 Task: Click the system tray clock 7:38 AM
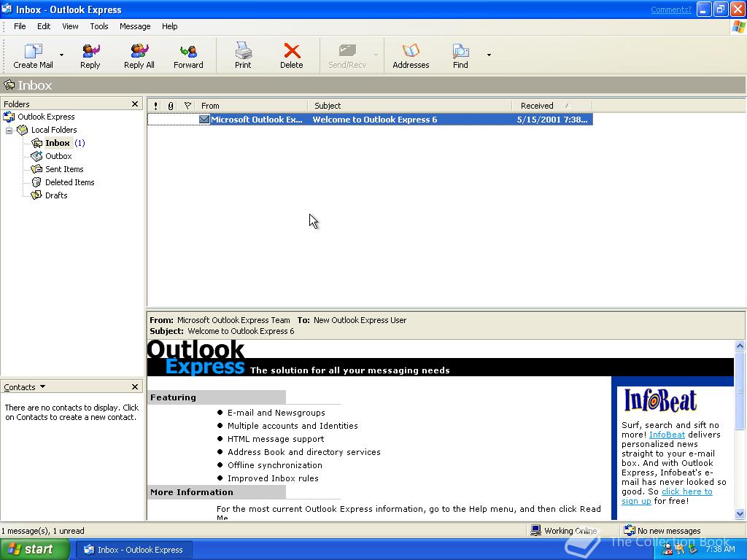pyautogui.click(x=720, y=549)
